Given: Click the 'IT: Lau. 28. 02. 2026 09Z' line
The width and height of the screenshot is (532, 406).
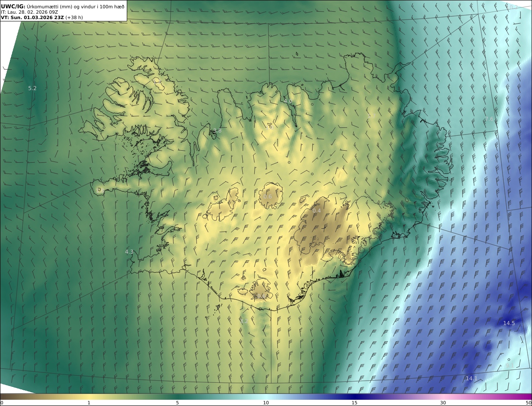Looking at the screenshot, I should pyautogui.click(x=29, y=12).
